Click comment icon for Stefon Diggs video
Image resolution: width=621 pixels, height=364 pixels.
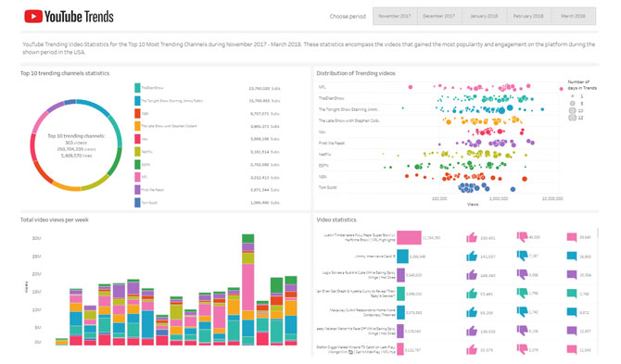pos(572,349)
